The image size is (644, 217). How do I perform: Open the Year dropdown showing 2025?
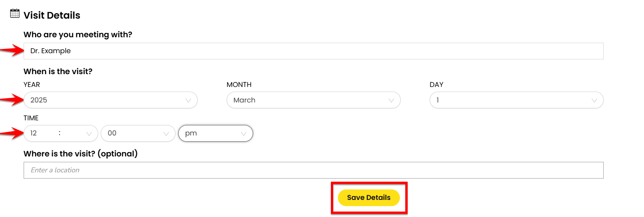click(110, 100)
